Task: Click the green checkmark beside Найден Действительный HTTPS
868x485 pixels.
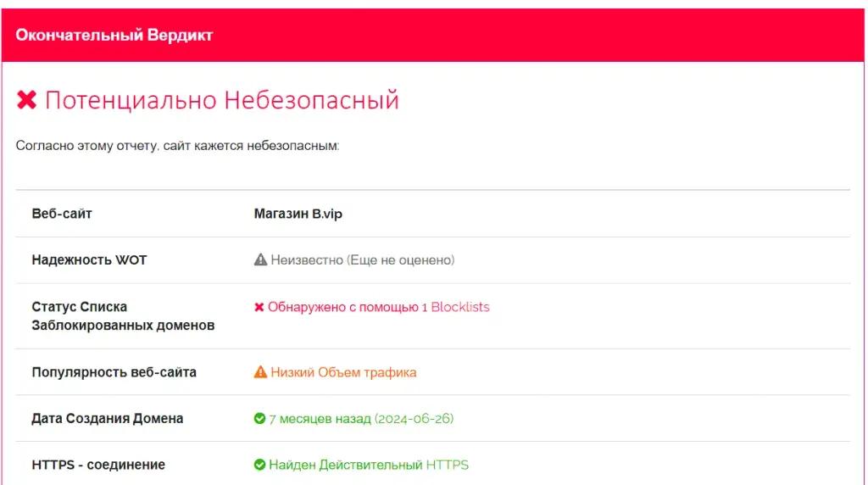Action: tap(259, 465)
